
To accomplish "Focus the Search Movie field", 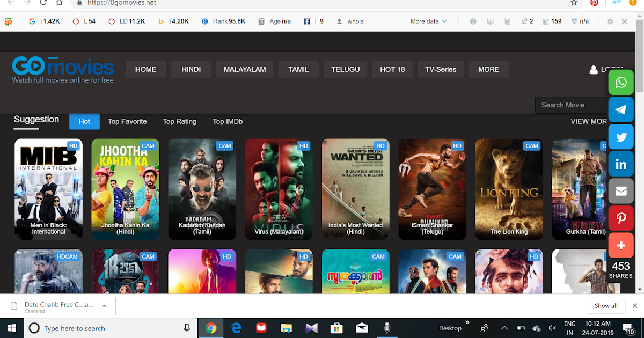I will [x=572, y=105].
